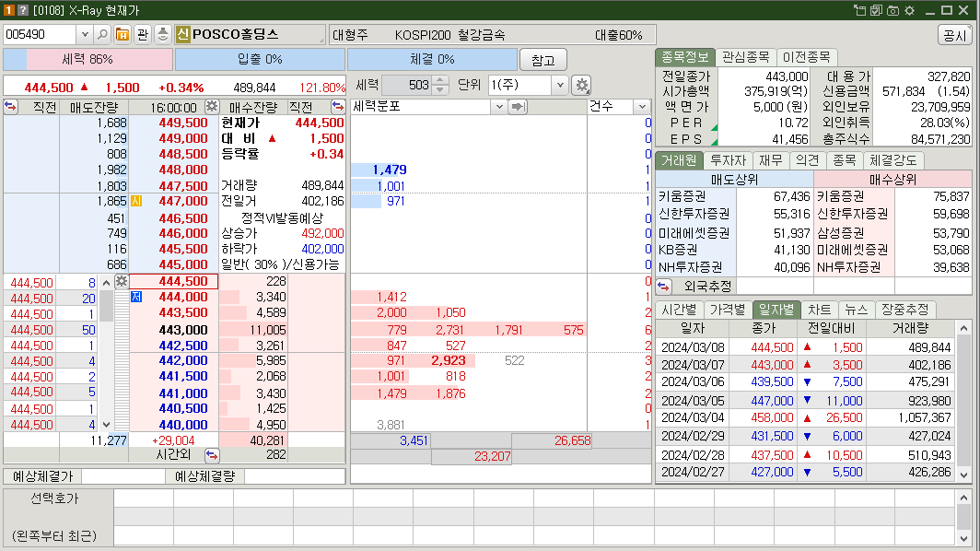Select the 의견 tab
Viewport: 980px width, 551px height.
[x=808, y=160]
